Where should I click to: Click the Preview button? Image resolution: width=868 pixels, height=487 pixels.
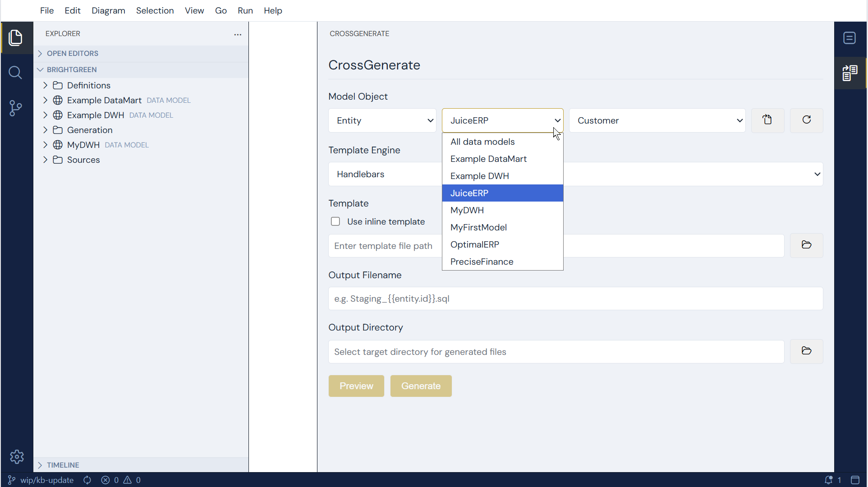point(356,386)
